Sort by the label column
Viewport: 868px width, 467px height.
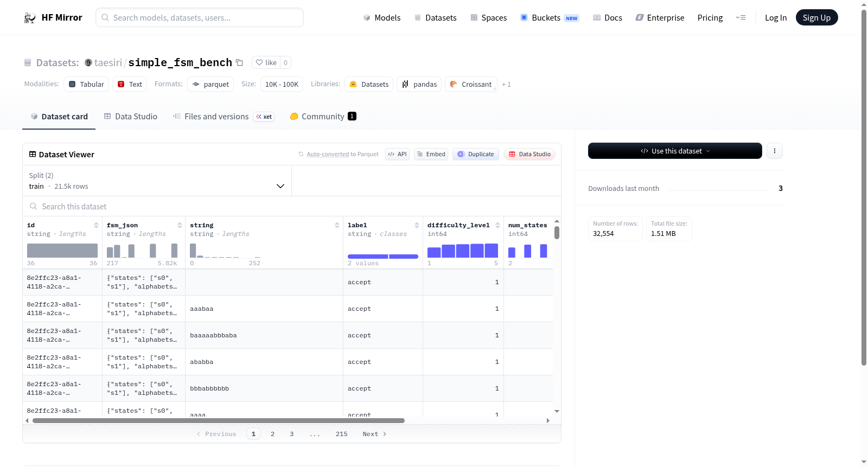point(417,225)
